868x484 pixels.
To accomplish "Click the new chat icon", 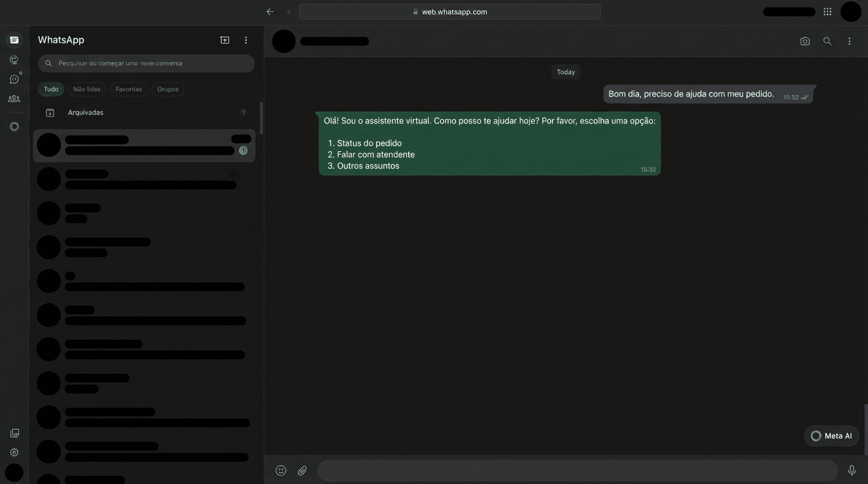I will [x=225, y=40].
